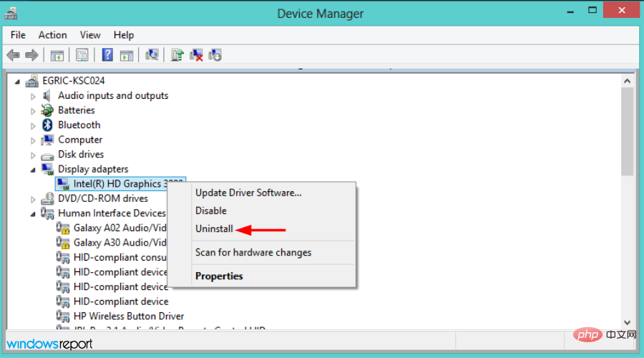Choose Properties from the context menu
This screenshot has height=358, width=644.
[x=262, y=276]
